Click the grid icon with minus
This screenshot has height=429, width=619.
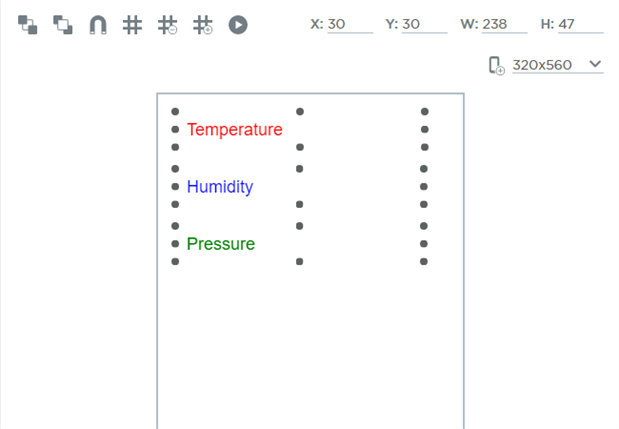[167, 25]
